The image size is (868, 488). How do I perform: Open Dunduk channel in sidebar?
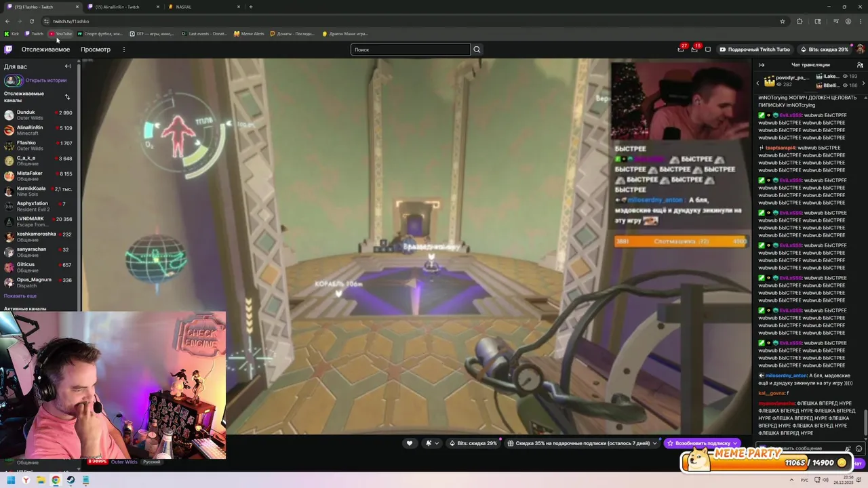point(39,115)
